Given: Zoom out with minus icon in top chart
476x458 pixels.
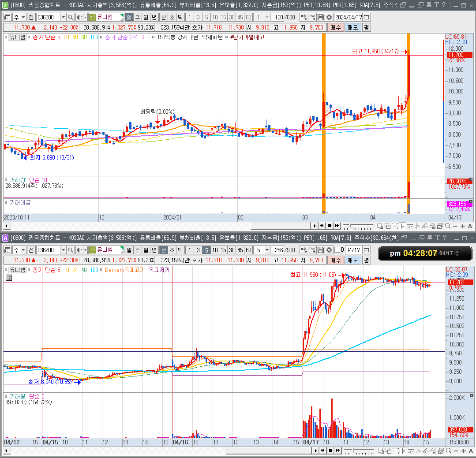Looking at the screenshot, I should point(455,226).
